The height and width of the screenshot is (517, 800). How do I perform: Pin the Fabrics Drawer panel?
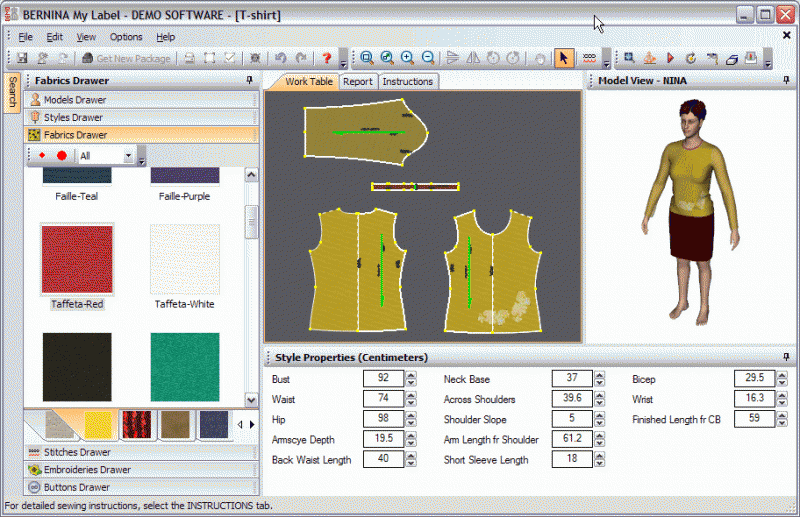[249, 80]
